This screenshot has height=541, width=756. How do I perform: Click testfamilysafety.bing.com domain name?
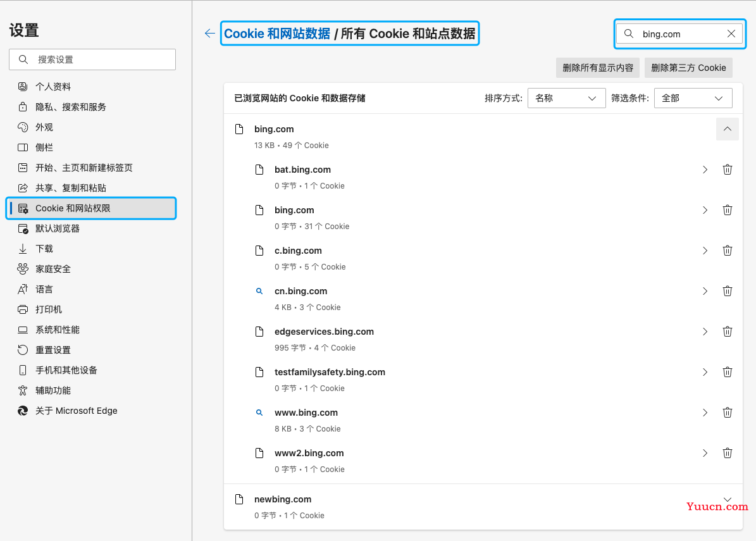[x=330, y=372]
